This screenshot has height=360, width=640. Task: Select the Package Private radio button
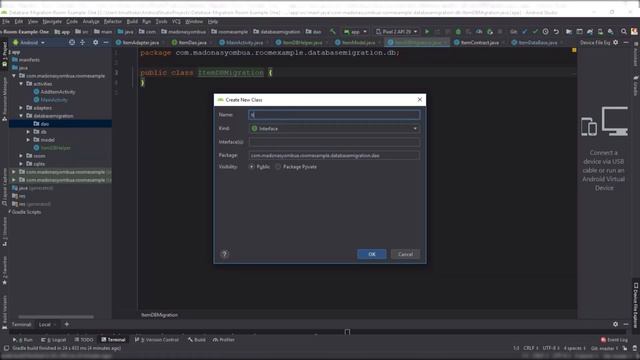coord(278,167)
